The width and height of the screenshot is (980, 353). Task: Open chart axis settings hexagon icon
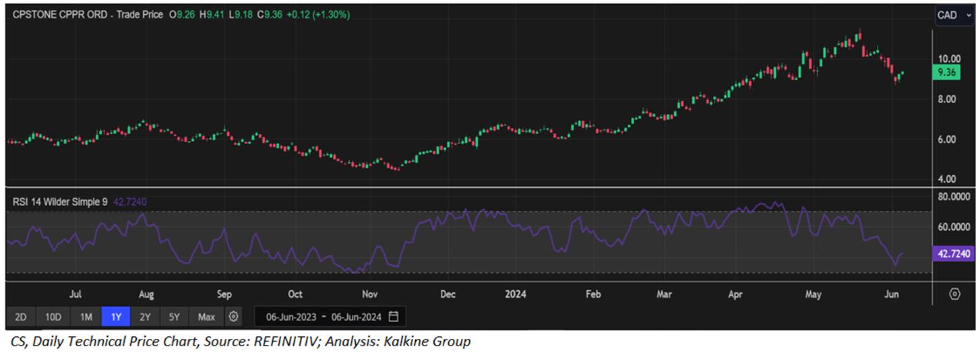point(954,294)
